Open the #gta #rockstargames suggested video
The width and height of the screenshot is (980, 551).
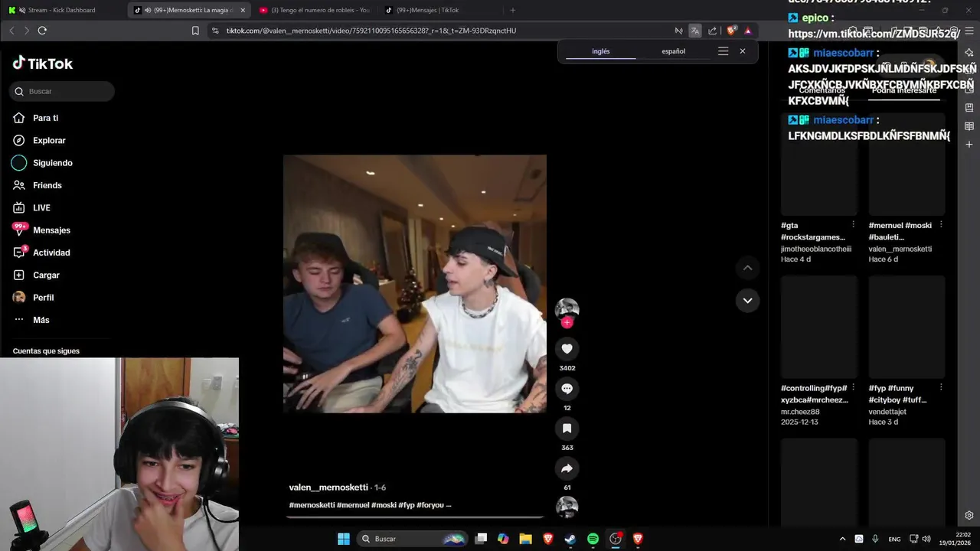[x=818, y=165]
